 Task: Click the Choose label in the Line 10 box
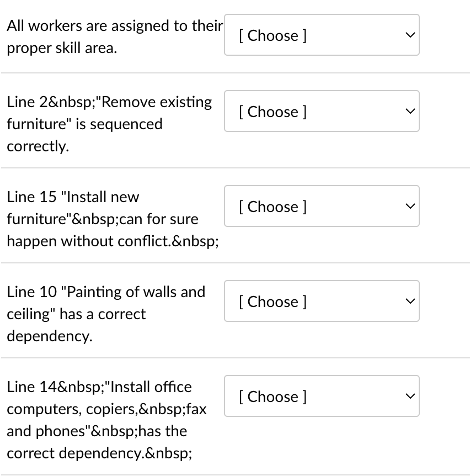[x=272, y=302]
